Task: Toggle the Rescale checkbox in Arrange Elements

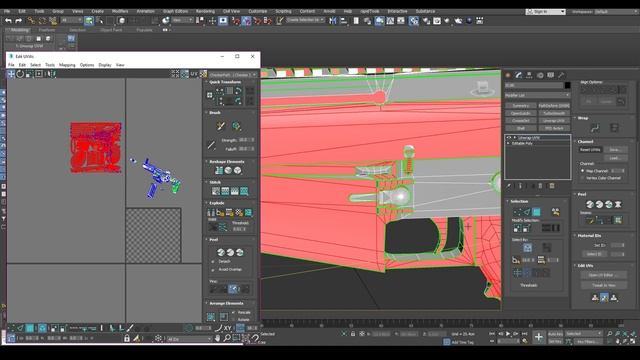Action: coord(234,312)
